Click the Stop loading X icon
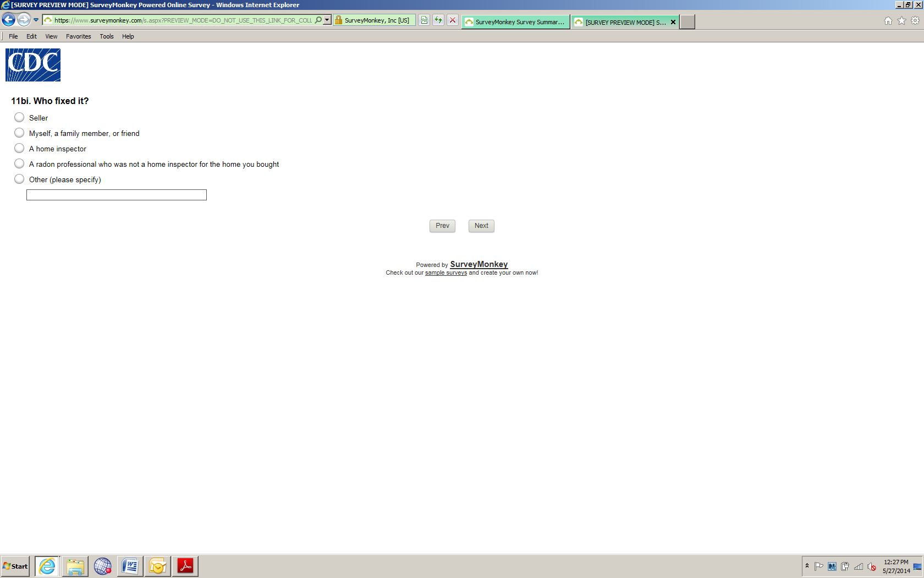Image resolution: width=924 pixels, height=578 pixels. (452, 20)
